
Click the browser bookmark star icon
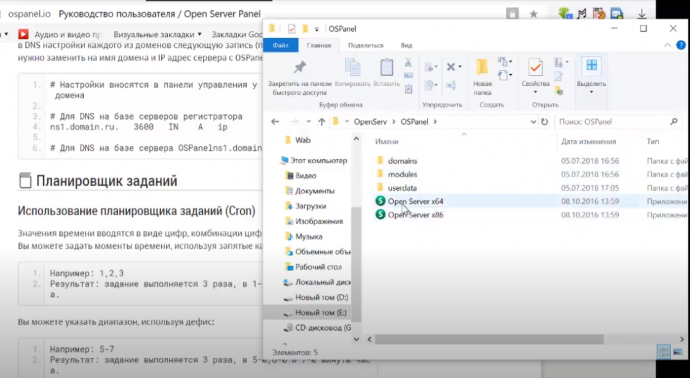coord(533,14)
